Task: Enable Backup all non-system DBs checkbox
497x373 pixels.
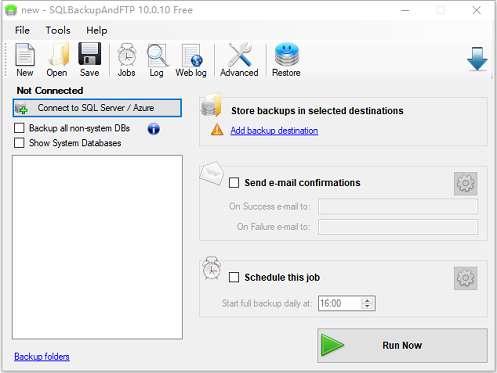Action: (x=19, y=128)
